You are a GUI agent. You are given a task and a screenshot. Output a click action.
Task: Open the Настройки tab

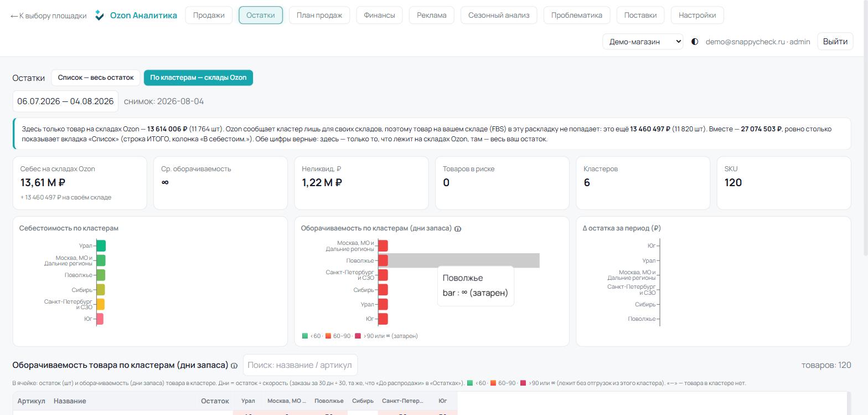click(697, 15)
